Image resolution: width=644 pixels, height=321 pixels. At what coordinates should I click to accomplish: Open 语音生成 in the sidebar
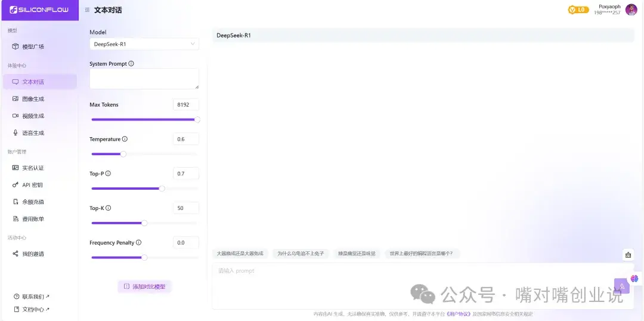click(40, 133)
